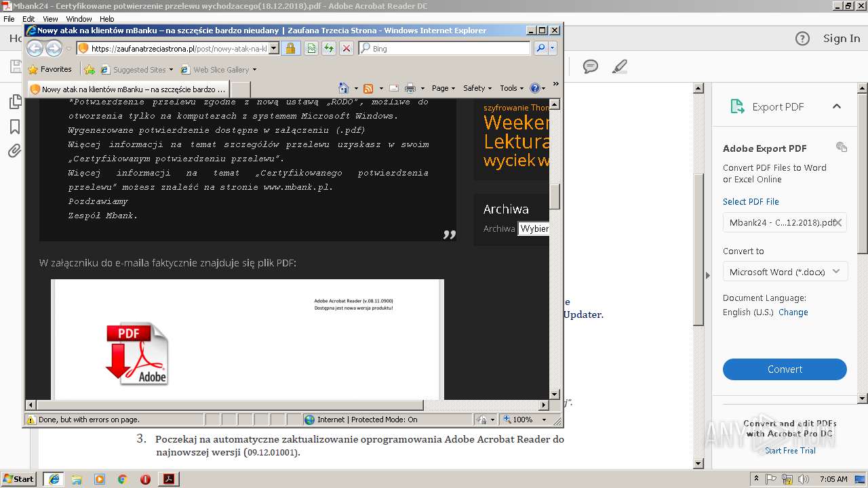Click the Internet Explorer Forward arrow button
The height and width of the screenshot is (488, 868).
pyautogui.click(x=54, y=48)
